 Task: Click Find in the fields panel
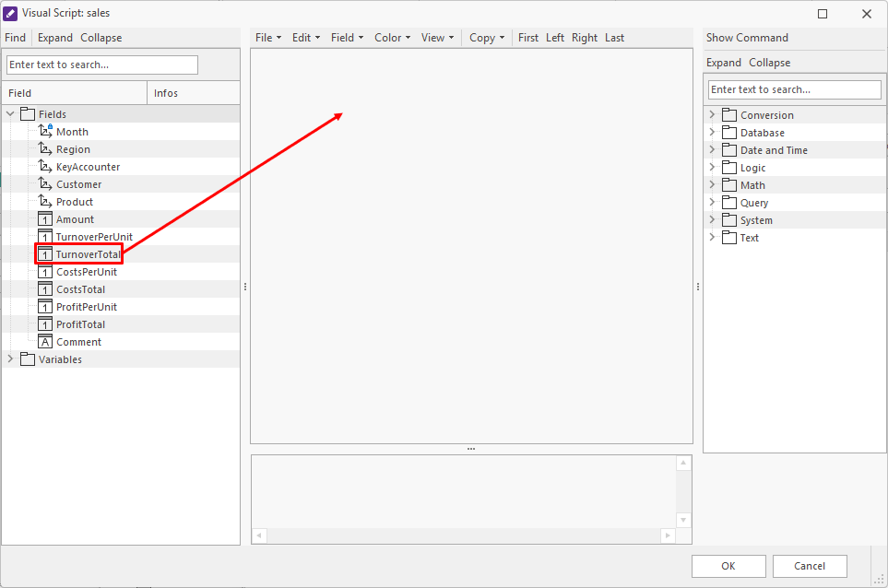(16, 38)
